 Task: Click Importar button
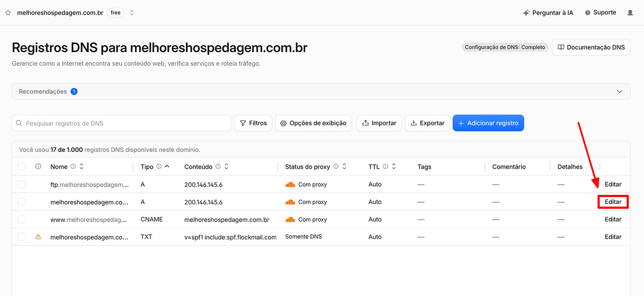point(379,123)
